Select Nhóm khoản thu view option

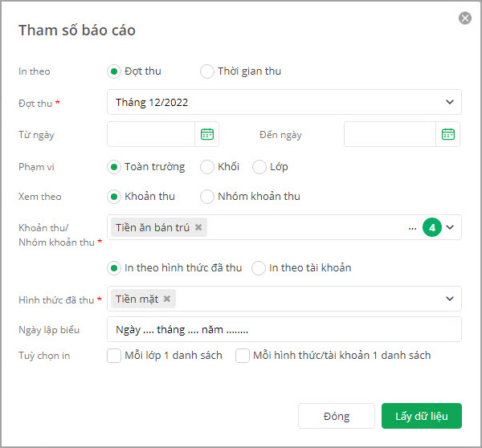207,197
